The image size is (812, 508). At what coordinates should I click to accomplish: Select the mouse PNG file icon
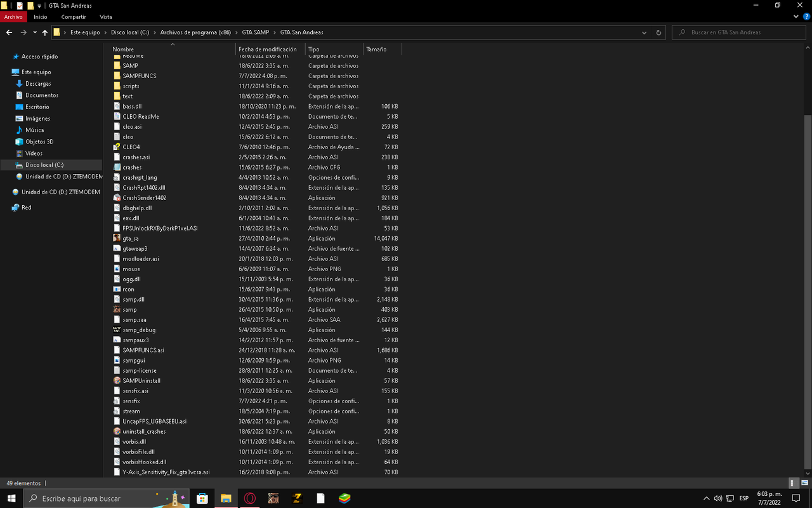(117, 269)
